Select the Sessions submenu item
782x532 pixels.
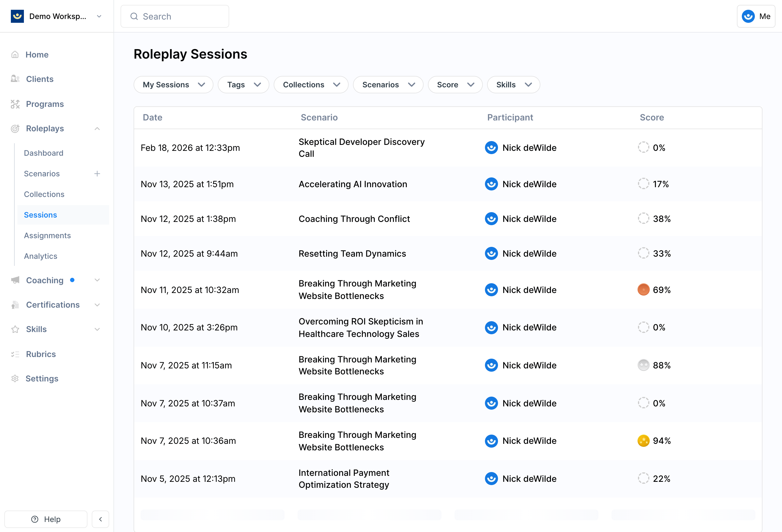(x=63, y=215)
